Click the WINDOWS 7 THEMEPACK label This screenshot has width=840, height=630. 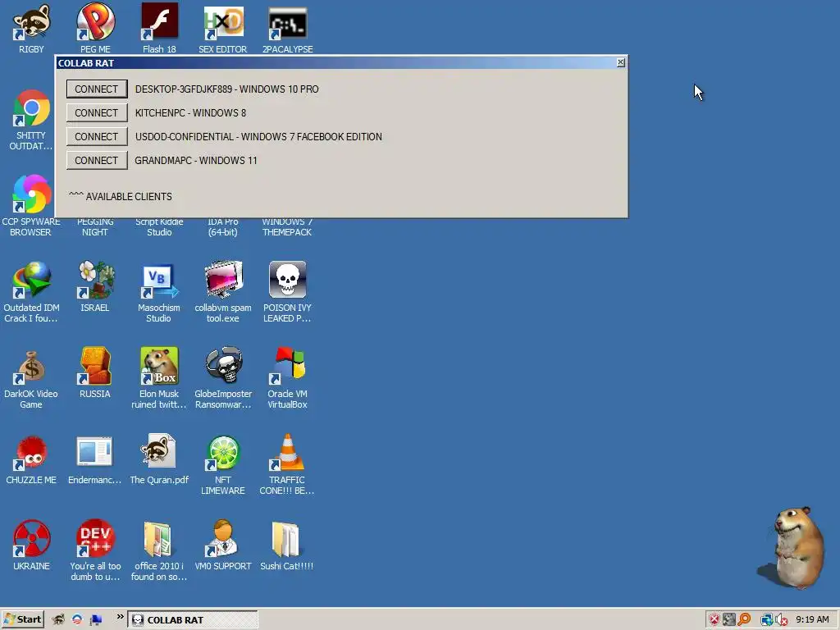click(287, 227)
